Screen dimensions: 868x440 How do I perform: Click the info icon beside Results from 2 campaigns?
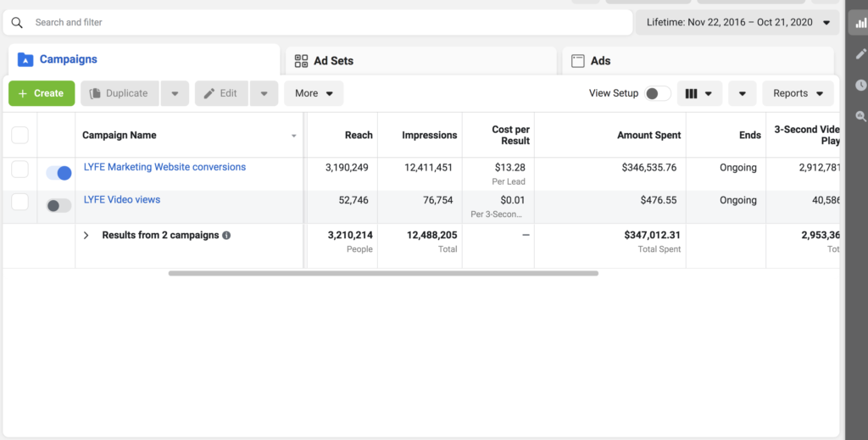coord(226,236)
